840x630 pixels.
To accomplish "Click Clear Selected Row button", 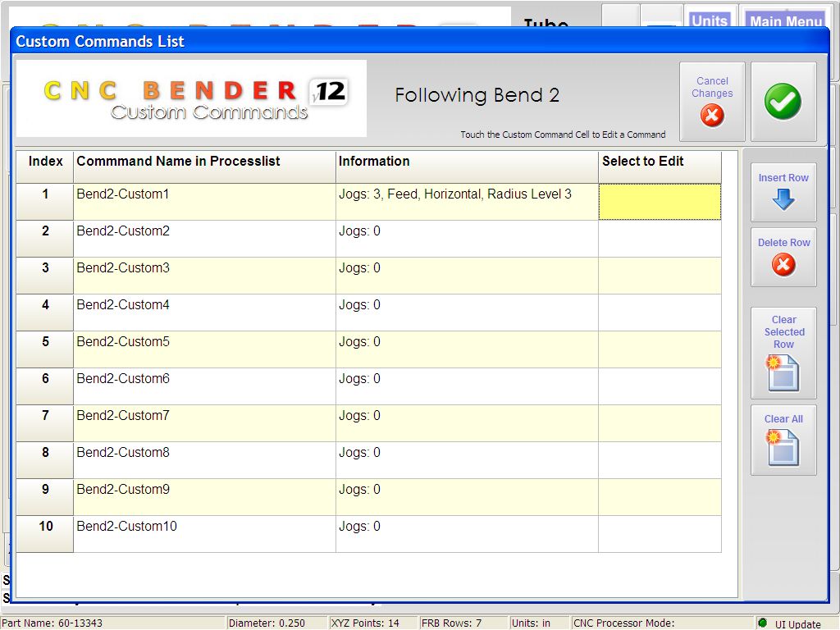I will [783, 353].
